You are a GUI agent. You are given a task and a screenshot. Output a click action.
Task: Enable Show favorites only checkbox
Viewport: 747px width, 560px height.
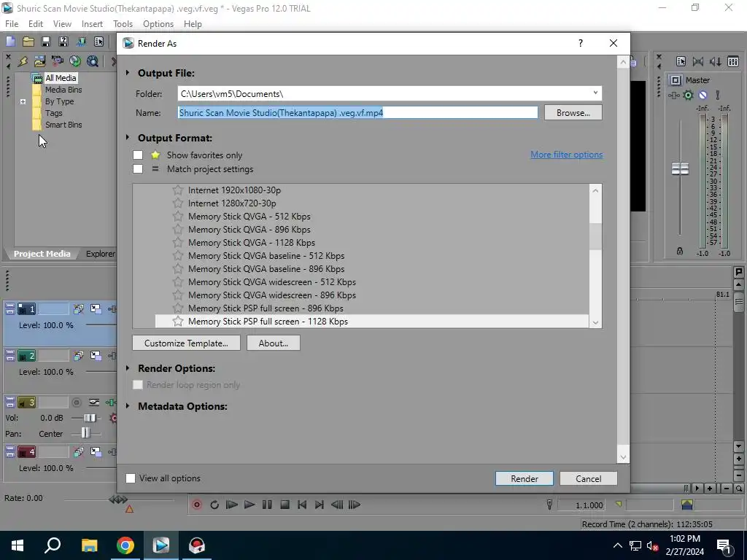(x=138, y=155)
